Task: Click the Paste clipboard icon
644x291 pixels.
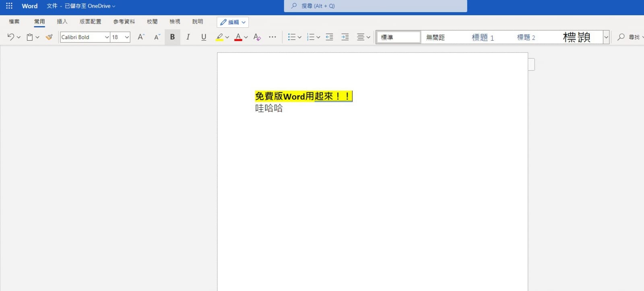Action: tap(30, 37)
